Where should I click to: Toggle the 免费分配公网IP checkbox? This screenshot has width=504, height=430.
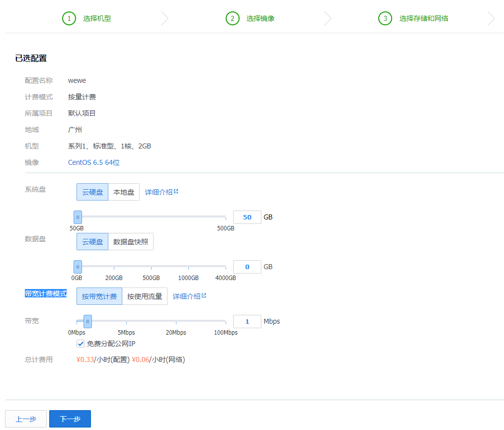pyautogui.click(x=81, y=344)
